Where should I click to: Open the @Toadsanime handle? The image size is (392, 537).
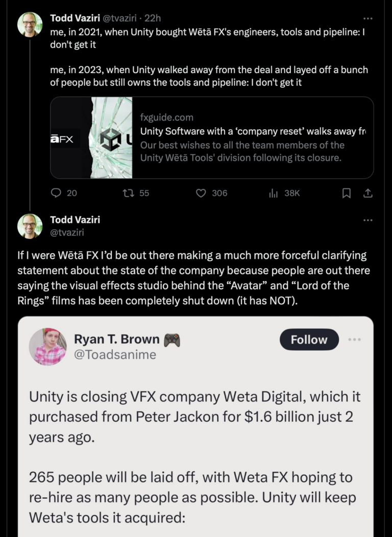tap(115, 354)
